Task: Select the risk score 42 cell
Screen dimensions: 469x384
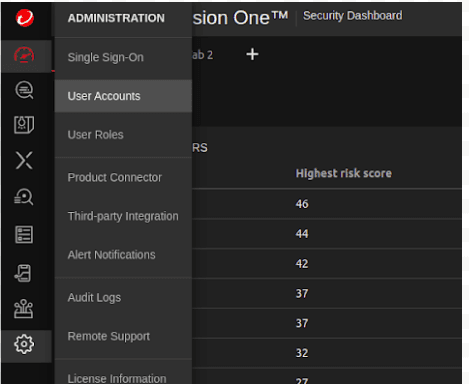Action: click(x=302, y=264)
